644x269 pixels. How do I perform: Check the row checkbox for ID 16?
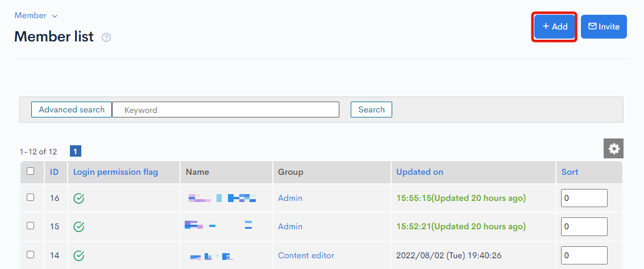30,197
